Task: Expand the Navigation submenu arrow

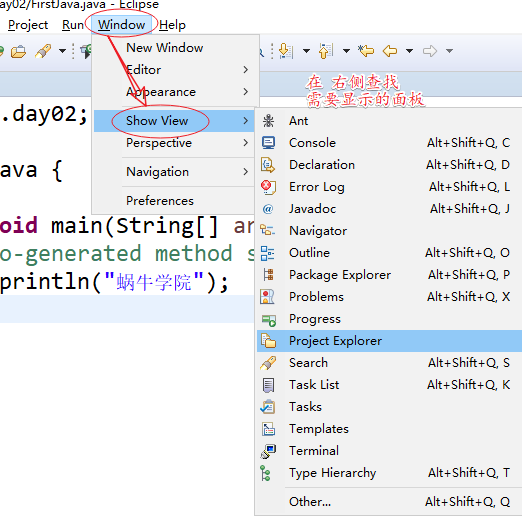Action: [246, 172]
